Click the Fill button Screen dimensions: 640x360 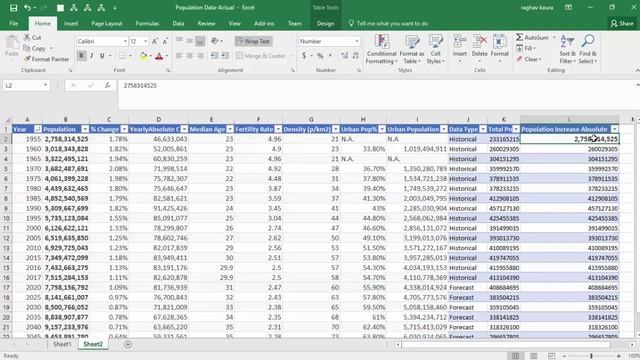click(x=527, y=48)
